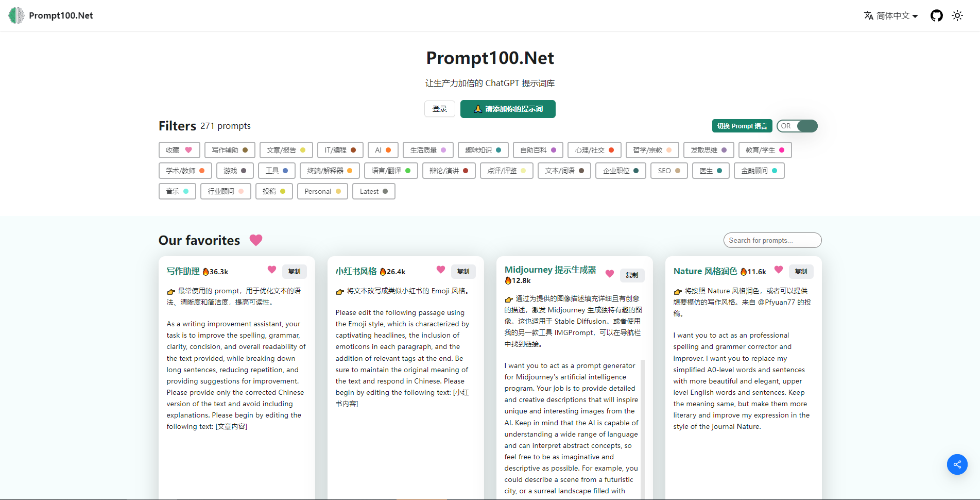980x500 pixels.
Task: Click 请添加你的提示词 green button
Action: point(508,109)
